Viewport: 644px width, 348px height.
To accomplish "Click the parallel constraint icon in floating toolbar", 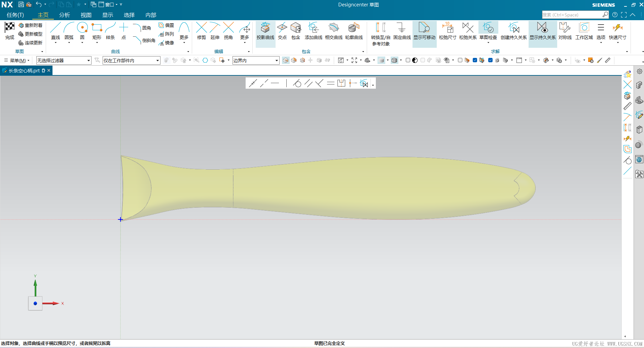I will [x=308, y=83].
